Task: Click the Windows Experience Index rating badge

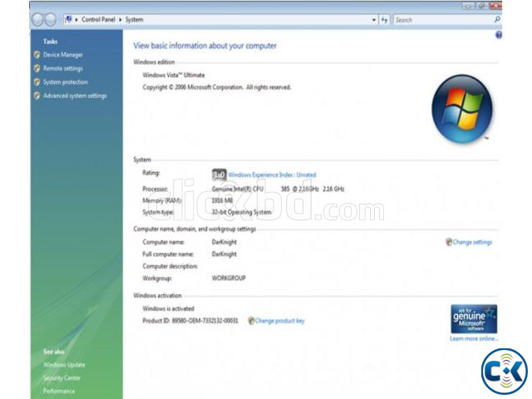Action: [x=219, y=175]
